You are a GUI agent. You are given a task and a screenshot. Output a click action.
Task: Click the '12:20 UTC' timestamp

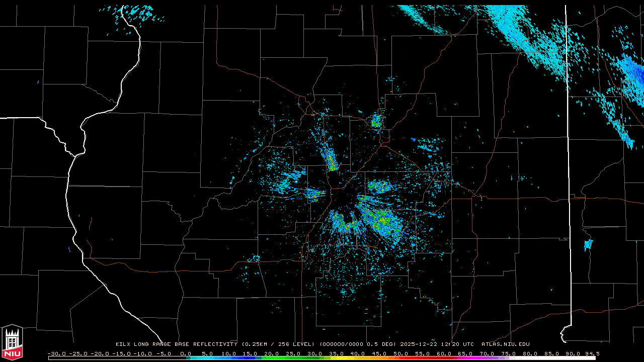[x=457, y=344]
